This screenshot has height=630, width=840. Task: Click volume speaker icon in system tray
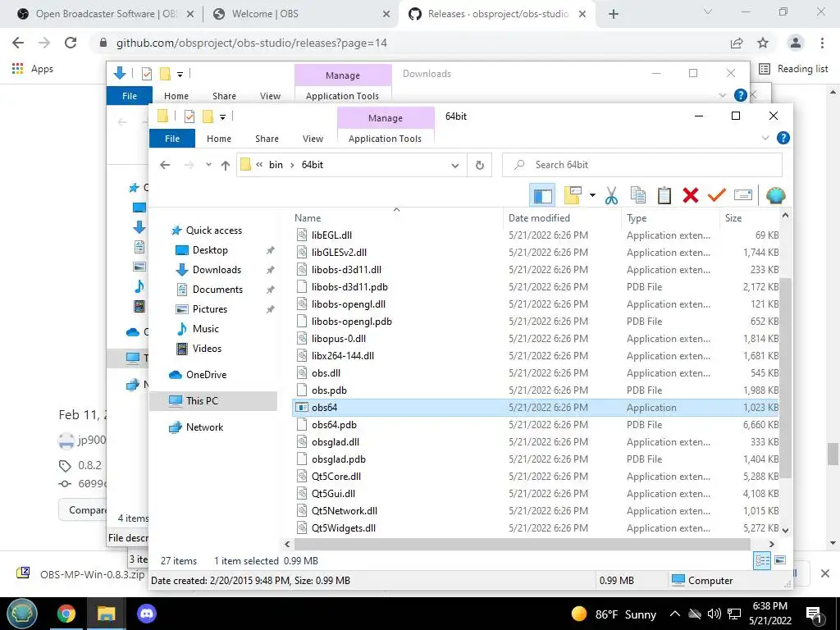(714, 614)
